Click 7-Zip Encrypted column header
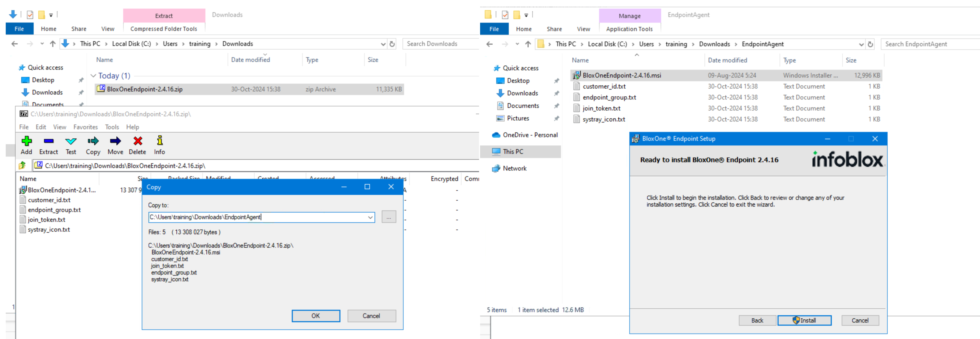980x339 pixels. pos(444,179)
